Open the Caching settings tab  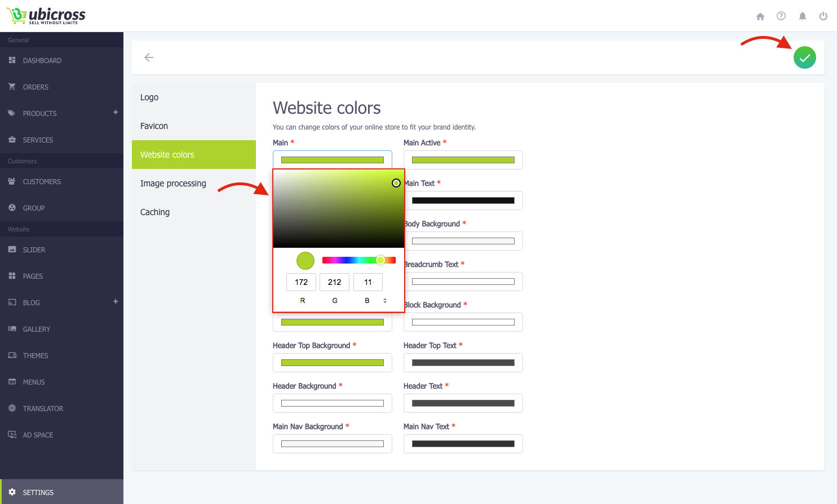point(194,212)
